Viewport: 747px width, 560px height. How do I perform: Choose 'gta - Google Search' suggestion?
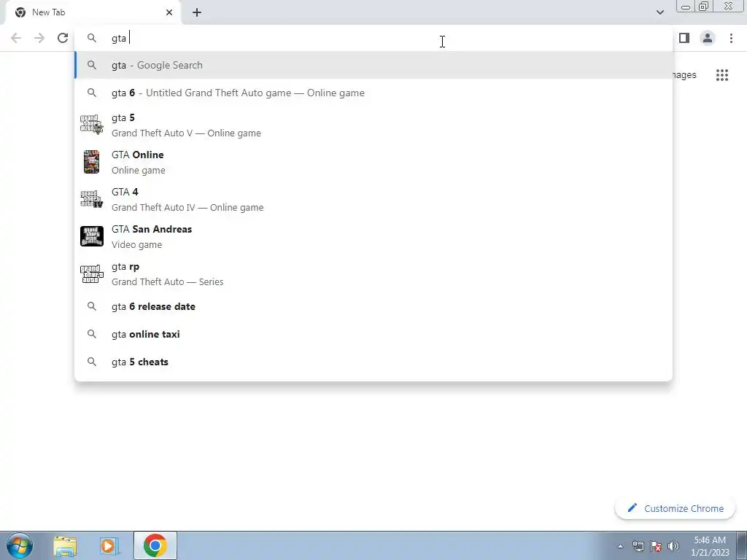pos(373,65)
